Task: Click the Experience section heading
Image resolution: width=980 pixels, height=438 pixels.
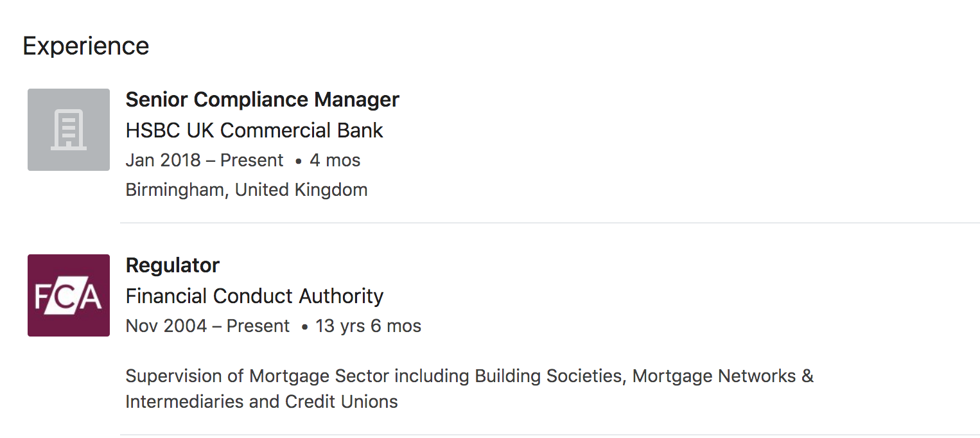Action: click(86, 46)
